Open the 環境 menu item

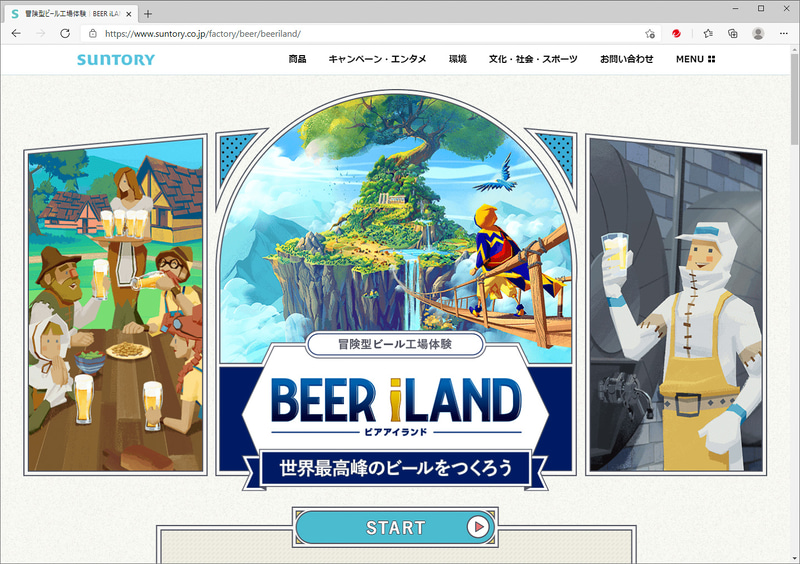[458, 59]
